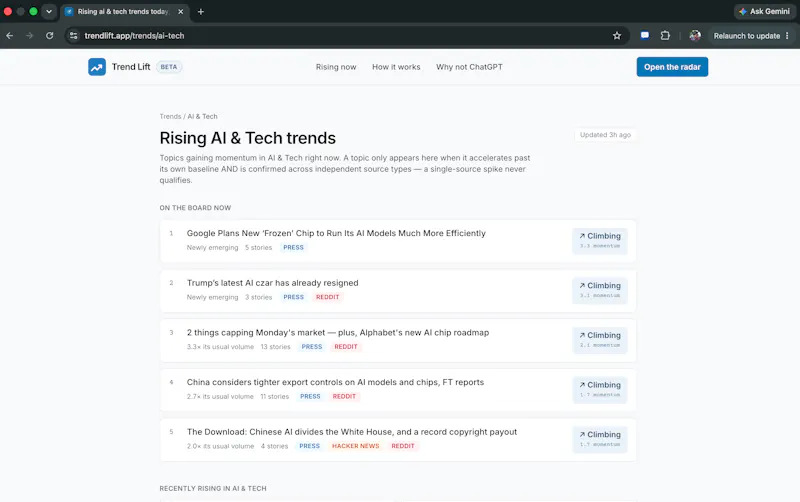Click Trends breadcrumb link
The width and height of the screenshot is (800, 502).
170,116
